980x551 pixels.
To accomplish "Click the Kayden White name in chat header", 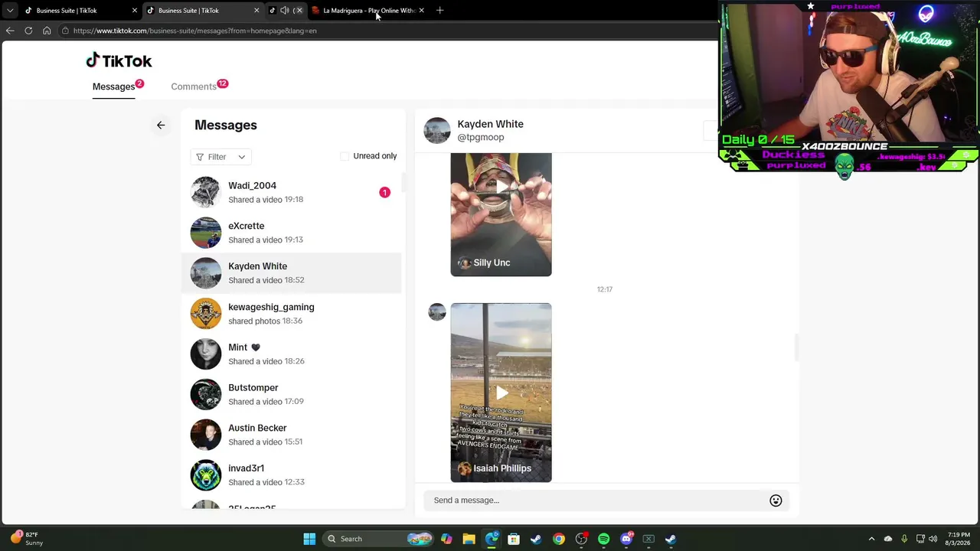I will tap(491, 124).
